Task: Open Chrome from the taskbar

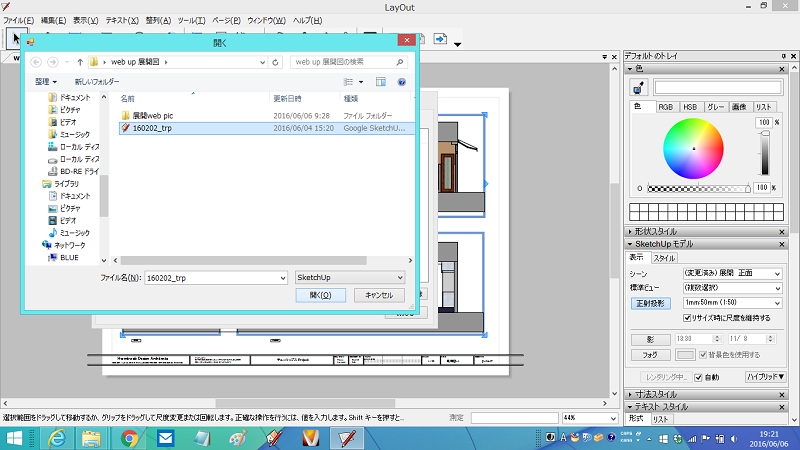Action: (129, 437)
